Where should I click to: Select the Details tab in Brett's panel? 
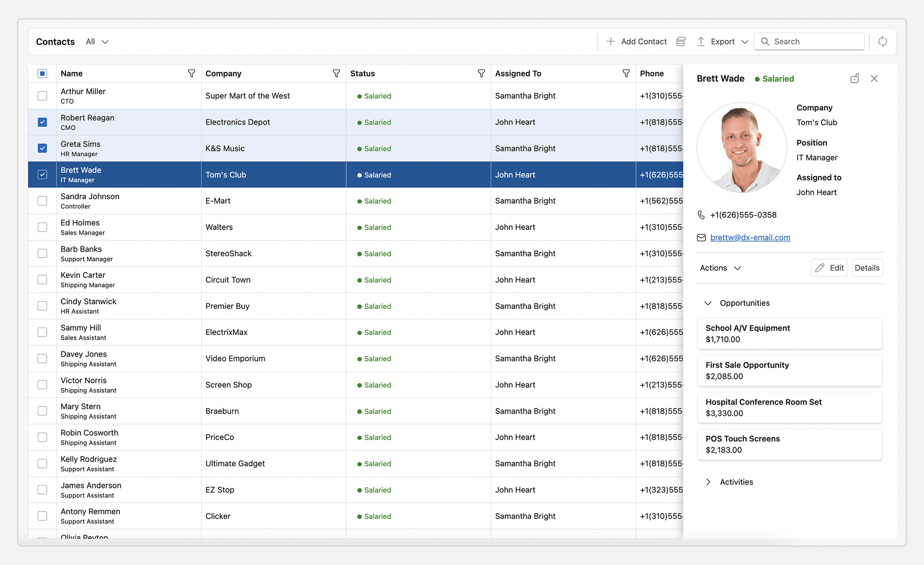tap(866, 268)
